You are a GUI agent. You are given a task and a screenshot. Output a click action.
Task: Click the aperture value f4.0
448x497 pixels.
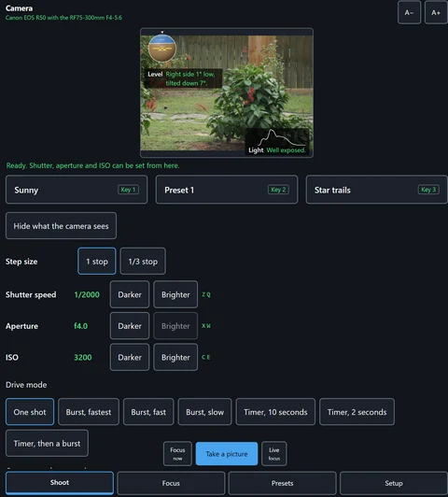click(81, 326)
